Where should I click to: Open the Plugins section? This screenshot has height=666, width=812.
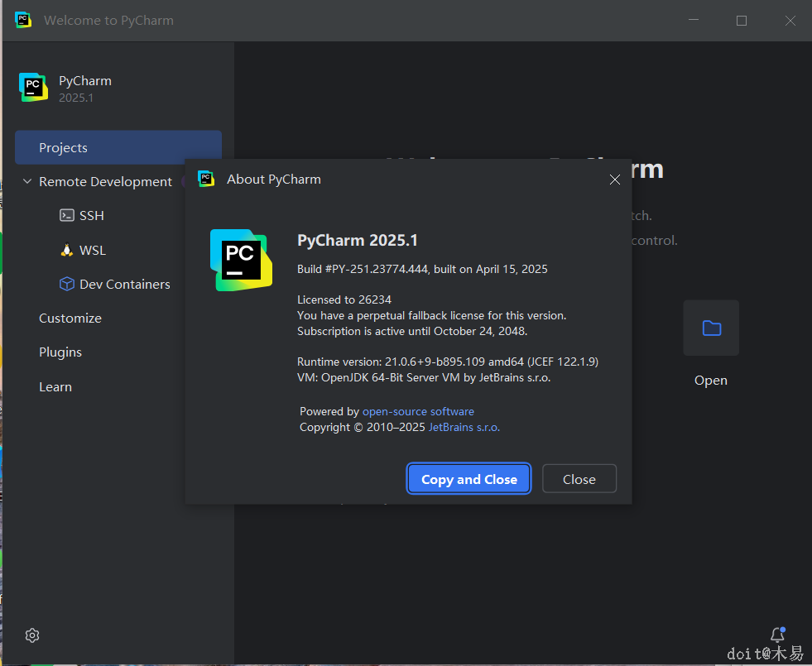(60, 352)
